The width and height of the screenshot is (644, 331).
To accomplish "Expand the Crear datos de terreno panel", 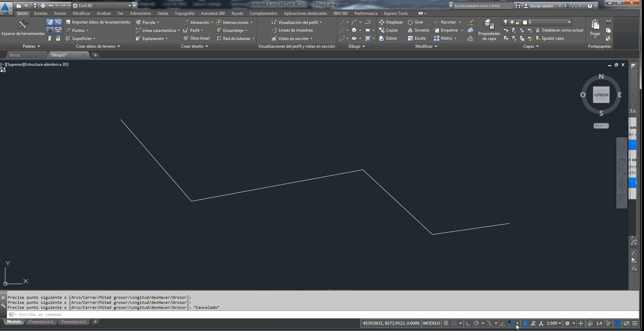I will click(98, 46).
